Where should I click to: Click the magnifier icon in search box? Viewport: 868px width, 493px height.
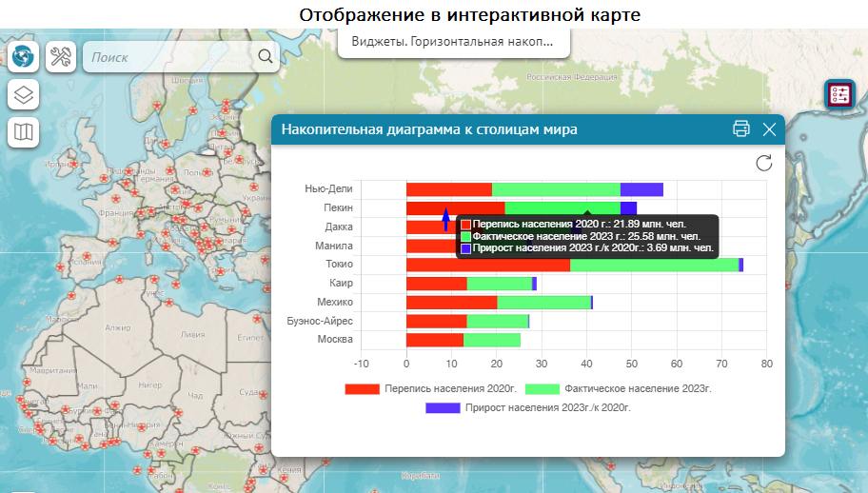tap(266, 57)
